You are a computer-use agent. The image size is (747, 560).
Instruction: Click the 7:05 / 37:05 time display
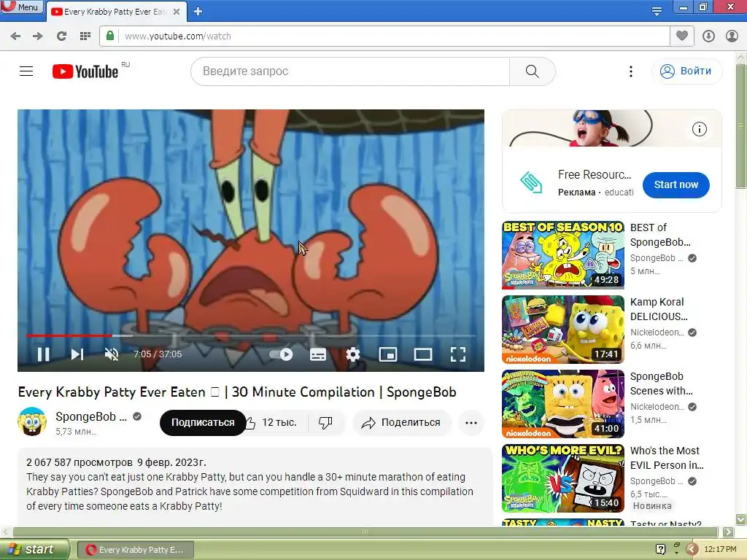[158, 354]
